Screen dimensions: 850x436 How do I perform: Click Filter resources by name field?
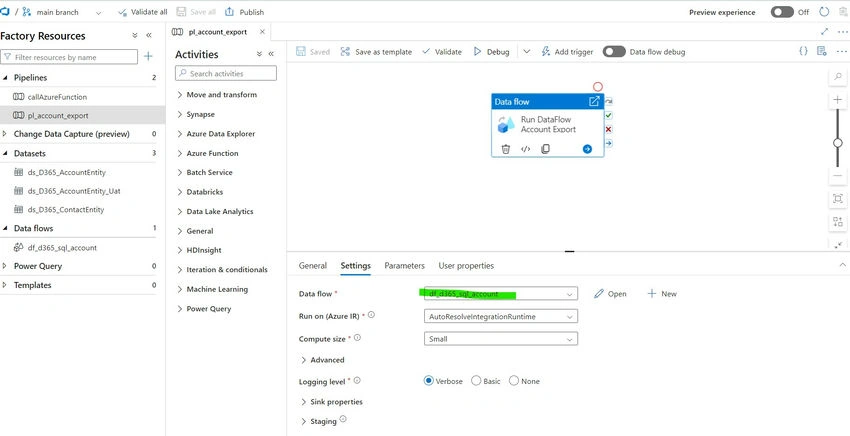[x=69, y=57]
